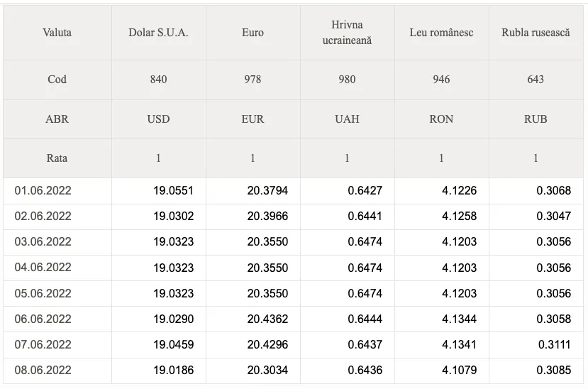Image resolution: width=588 pixels, height=389 pixels.
Task: Select Euro rate 20.4362
Action: (267, 319)
